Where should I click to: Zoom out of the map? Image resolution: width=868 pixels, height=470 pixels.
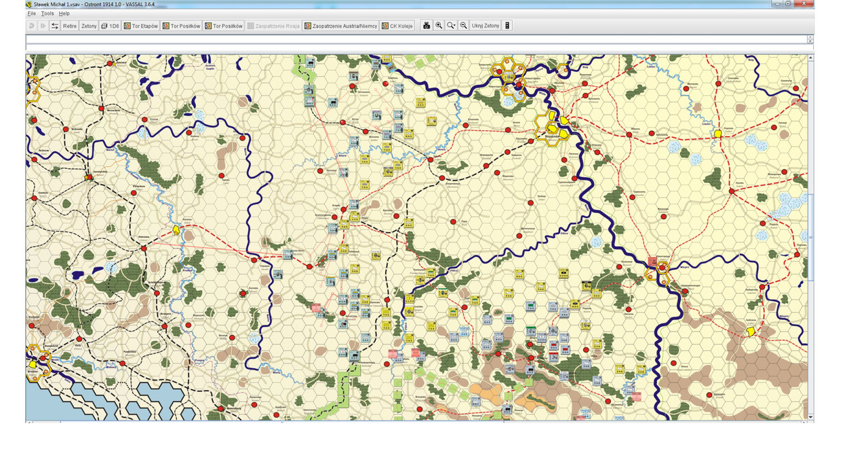coord(463,26)
